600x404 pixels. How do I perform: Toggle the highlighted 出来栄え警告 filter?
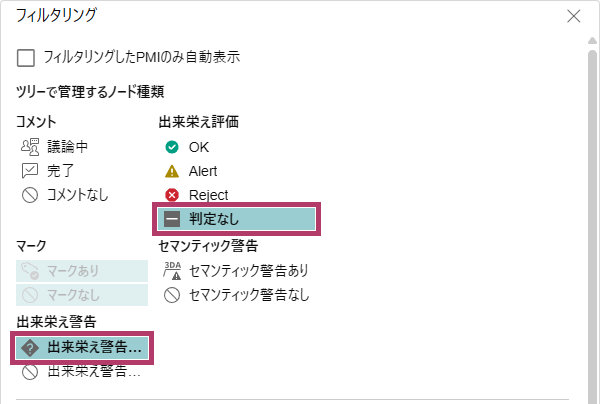pos(82,347)
